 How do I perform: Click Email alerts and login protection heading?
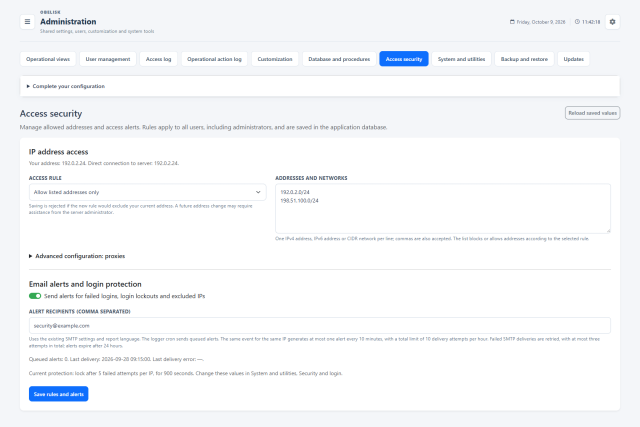[x=85, y=284]
